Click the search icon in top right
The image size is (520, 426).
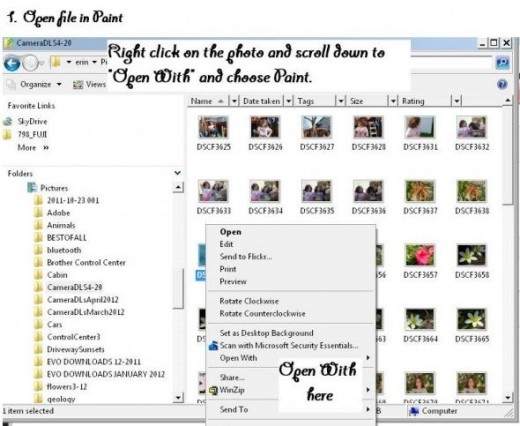pyautogui.click(x=502, y=62)
